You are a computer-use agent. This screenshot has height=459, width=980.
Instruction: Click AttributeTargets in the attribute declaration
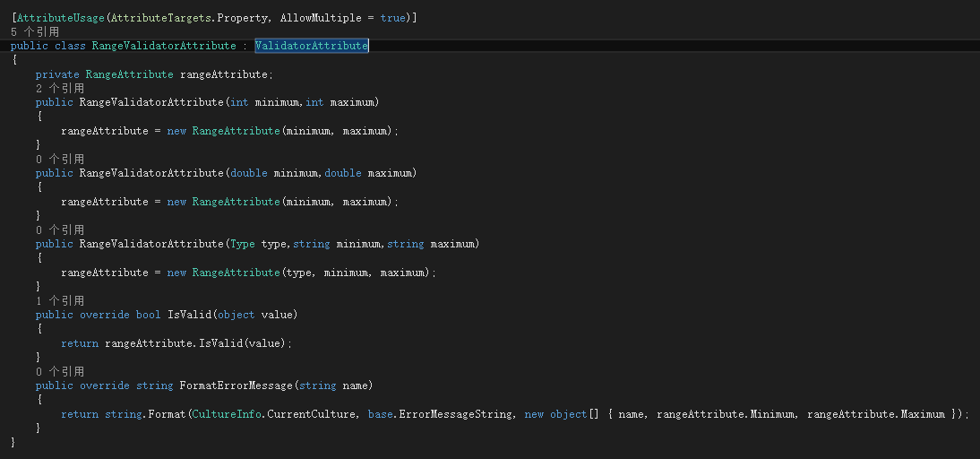(160, 18)
